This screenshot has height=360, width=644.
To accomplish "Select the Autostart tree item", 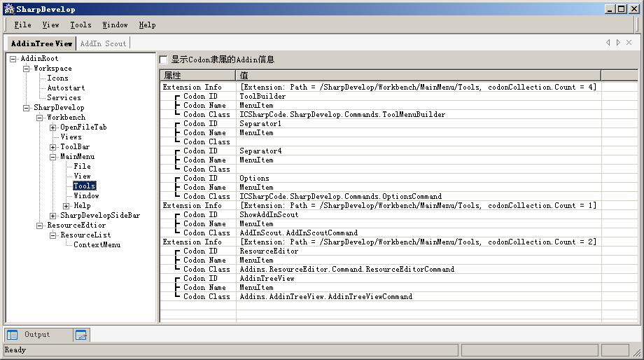I will (x=66, y=88).
